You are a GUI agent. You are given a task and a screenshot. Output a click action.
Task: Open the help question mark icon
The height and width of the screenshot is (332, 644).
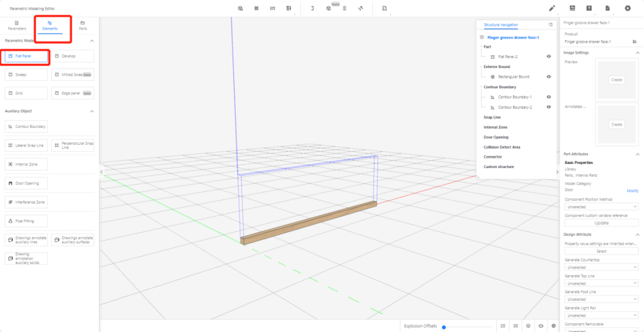point(589,8)
